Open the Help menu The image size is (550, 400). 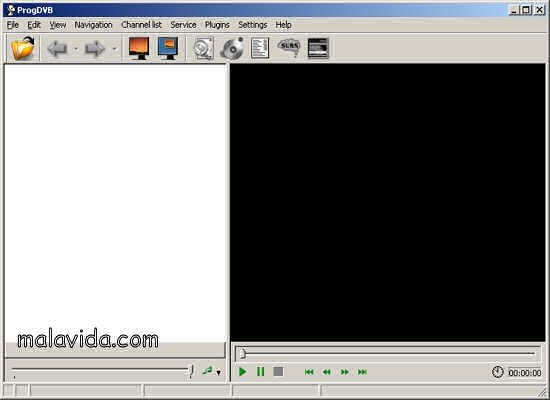pyautogui.click(x=283, y=25)
